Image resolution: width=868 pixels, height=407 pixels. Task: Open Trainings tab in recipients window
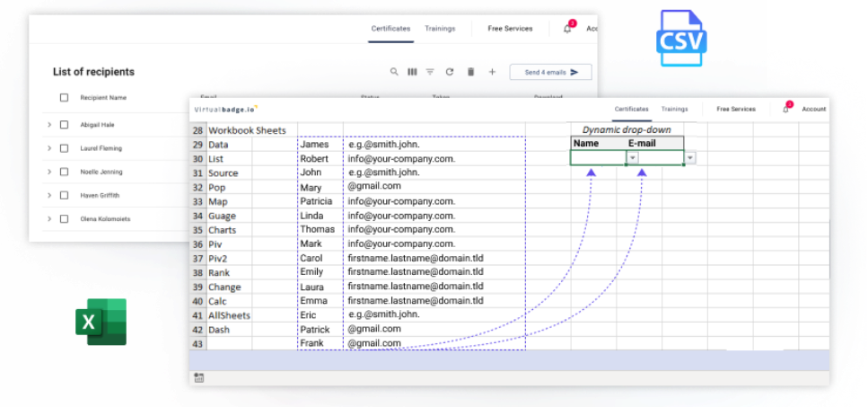pos(440,29)
